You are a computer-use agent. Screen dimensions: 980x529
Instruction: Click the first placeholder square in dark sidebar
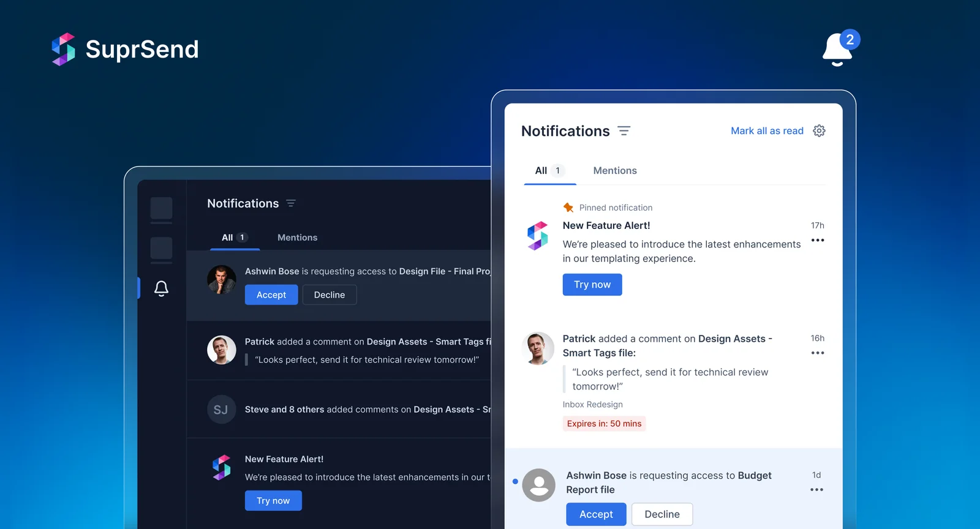tap(161, 208)
